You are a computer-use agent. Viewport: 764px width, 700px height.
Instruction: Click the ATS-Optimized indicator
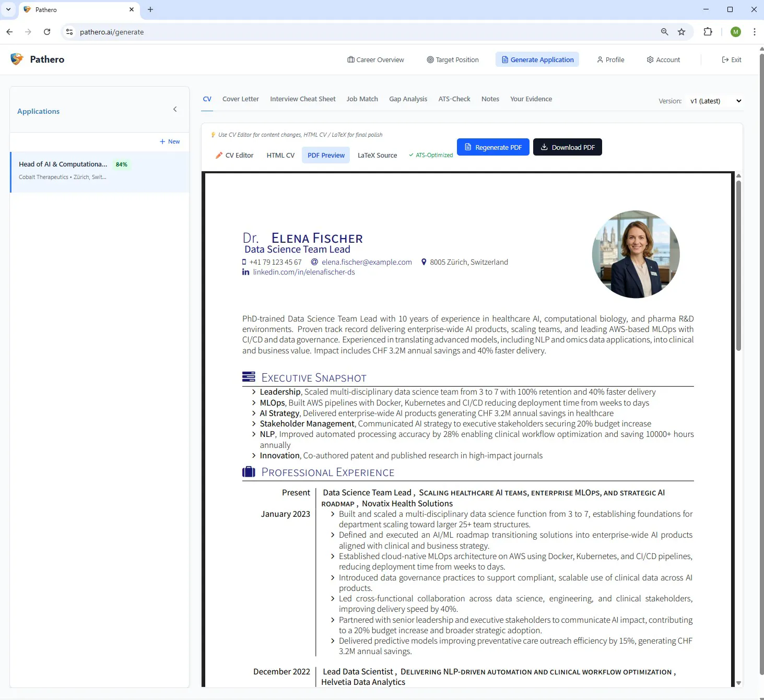point(431,156)
